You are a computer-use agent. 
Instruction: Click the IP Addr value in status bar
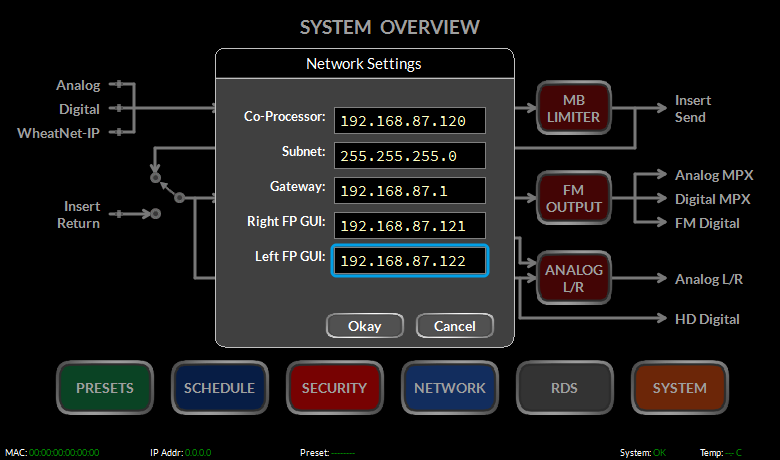click(198, 453)
